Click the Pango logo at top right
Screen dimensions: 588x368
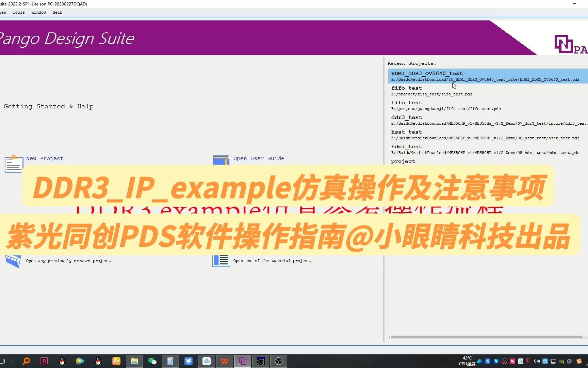pos(571,44)
